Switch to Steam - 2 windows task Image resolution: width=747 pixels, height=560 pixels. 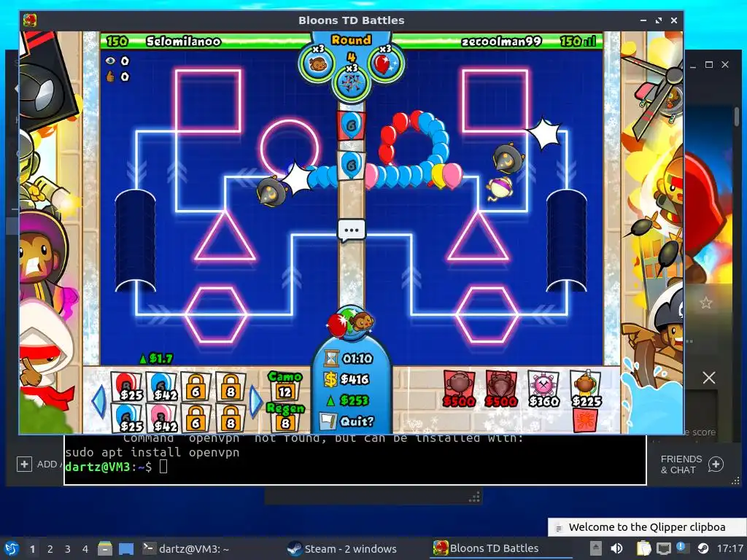[x=342, y=548]
